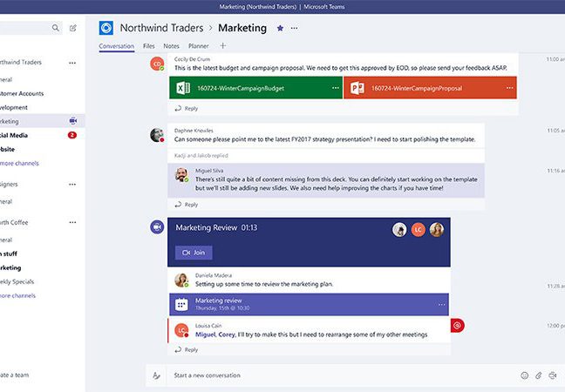Click first participant avatar in Marketing Review
This screenshot has width=565, height=392.
(399, 230)
